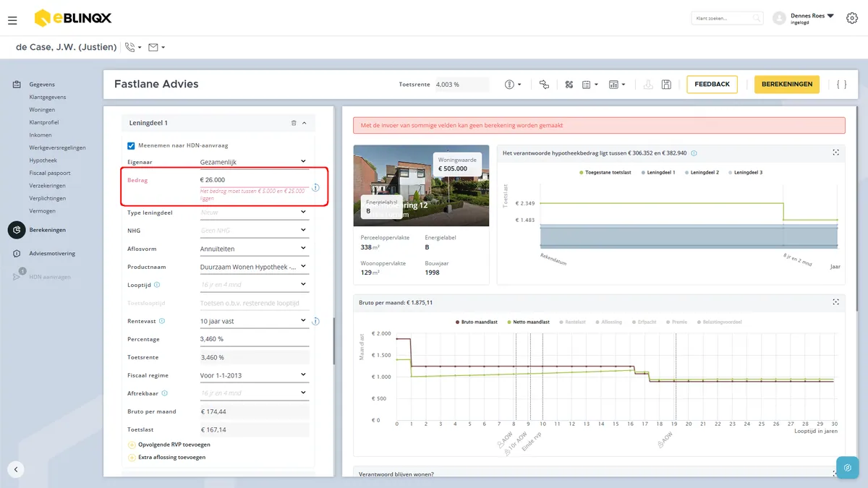Click the info icon beside Looptijd label
This screenshot has width=868, height=488.
pyautogui.click(x=157, y=285)
